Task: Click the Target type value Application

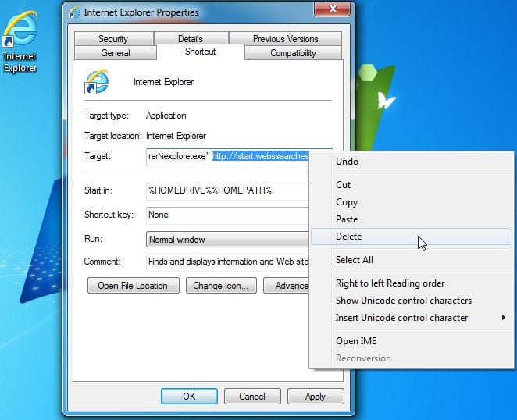Action: [166, 116]
